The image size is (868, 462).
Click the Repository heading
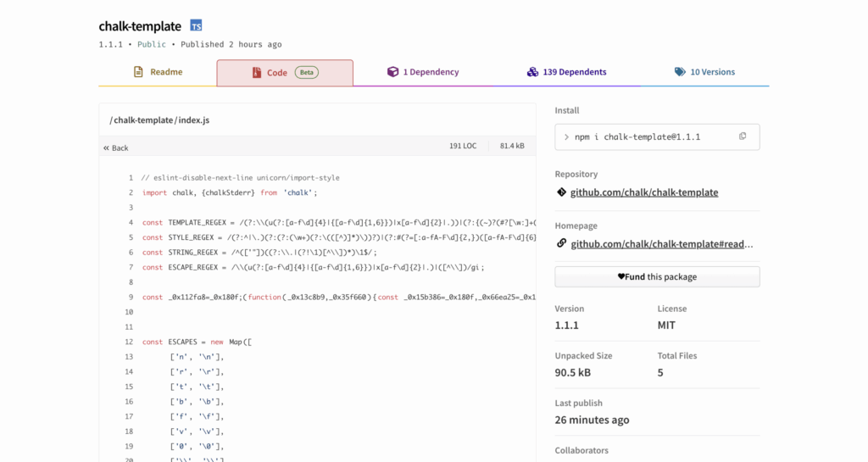pos(576,174)
